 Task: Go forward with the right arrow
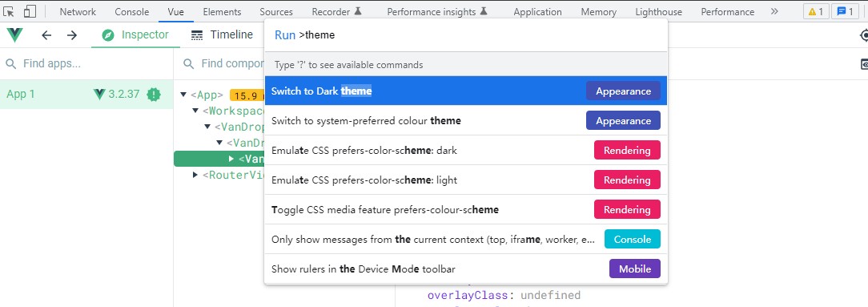click(72, 35)
